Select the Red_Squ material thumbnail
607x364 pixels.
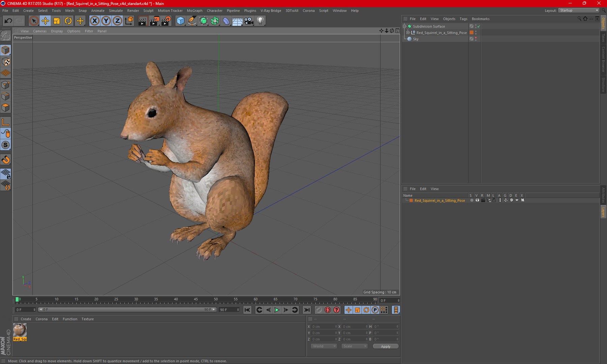pos(20,332)
